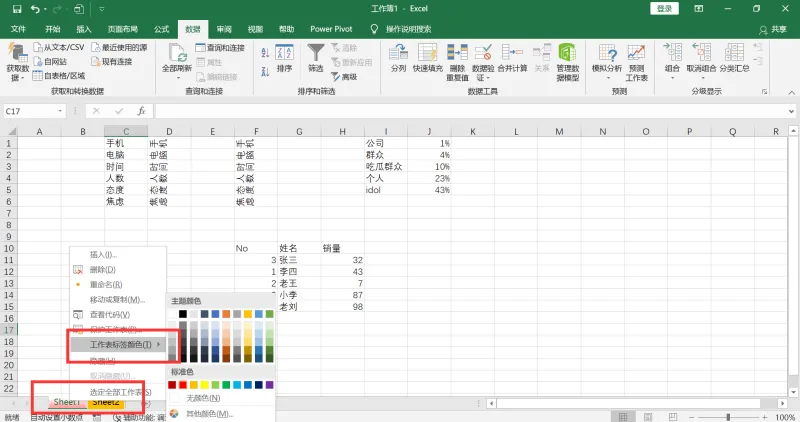Switch to the Page Layout (页面布局) tab
This screenshot has height=422, width=800.
tap(122, 29)
